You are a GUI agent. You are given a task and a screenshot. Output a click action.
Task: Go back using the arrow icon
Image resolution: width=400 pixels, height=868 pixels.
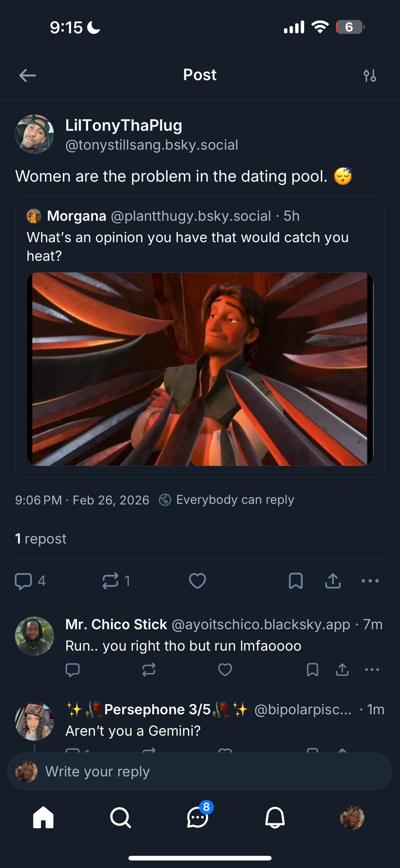27,76
